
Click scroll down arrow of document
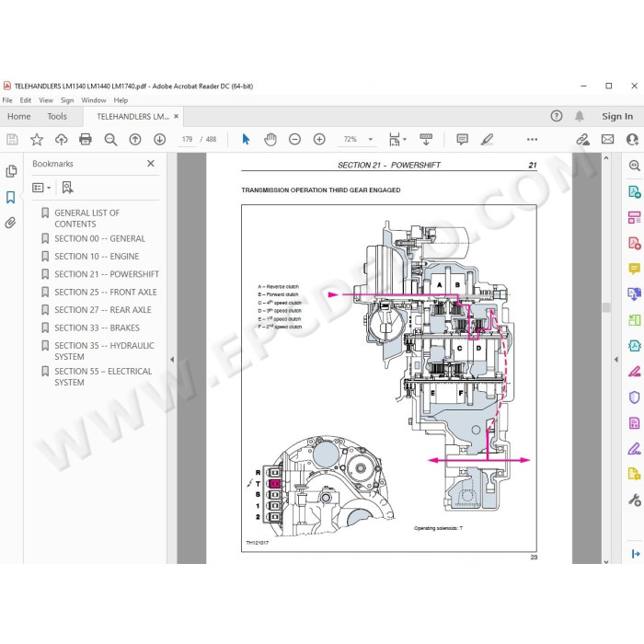606,561
